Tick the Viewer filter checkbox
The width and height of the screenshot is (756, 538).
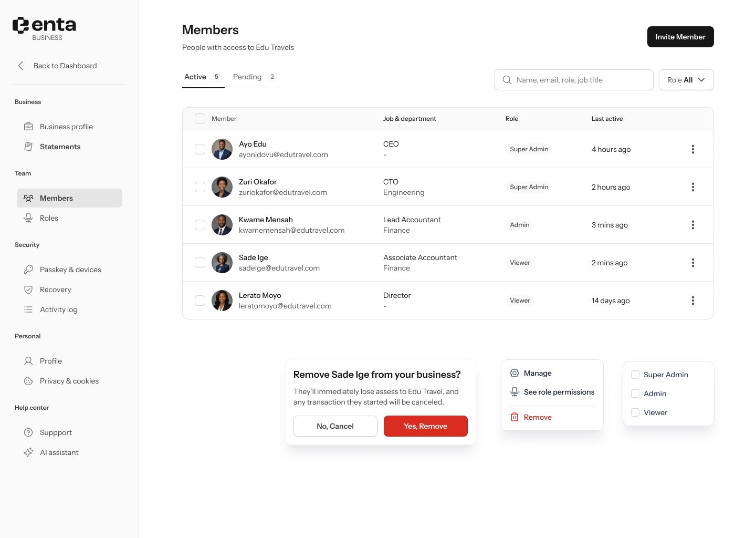point(635,412)
